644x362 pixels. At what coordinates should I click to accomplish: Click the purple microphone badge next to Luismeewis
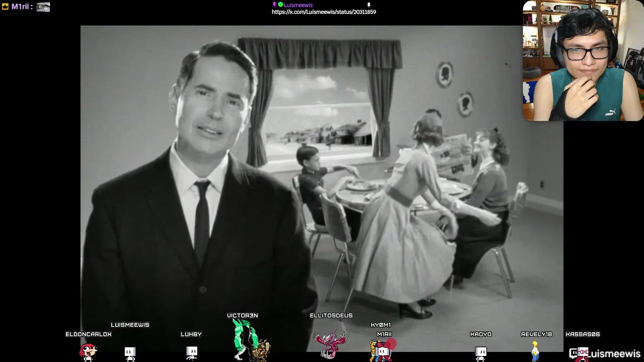(x=274, y=5)
